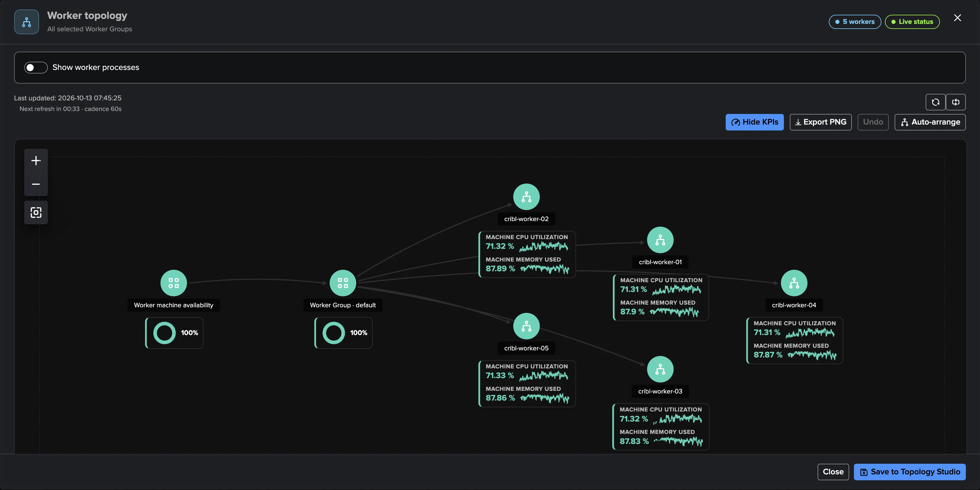Select the cribl-worker-04 node icon
980x490 pixels.
pos(794,283)
